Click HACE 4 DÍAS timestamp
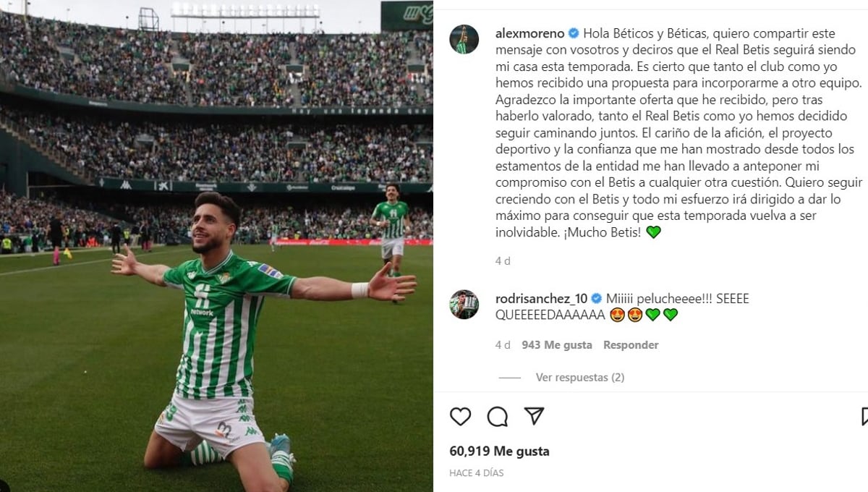868x492 pixels. [x=476, y=472]
